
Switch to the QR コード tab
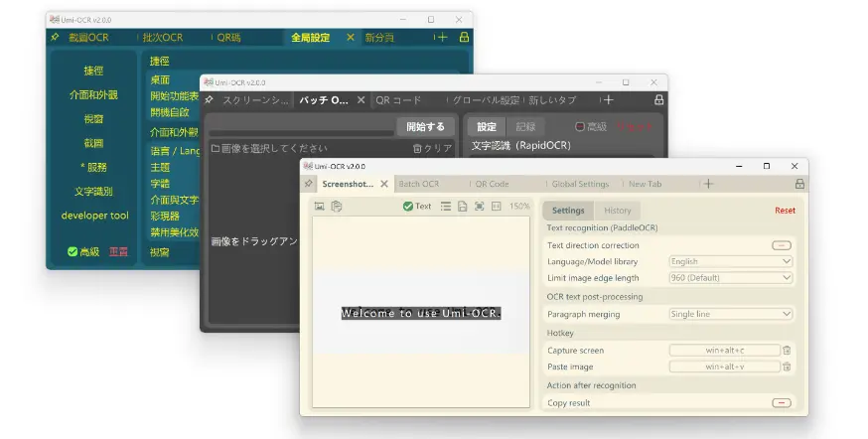pos(398,100)
